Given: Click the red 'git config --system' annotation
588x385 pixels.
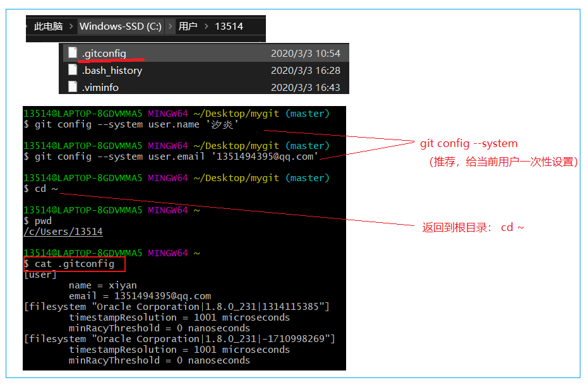Looking at the screenshot, I should (x=469, y=143).
